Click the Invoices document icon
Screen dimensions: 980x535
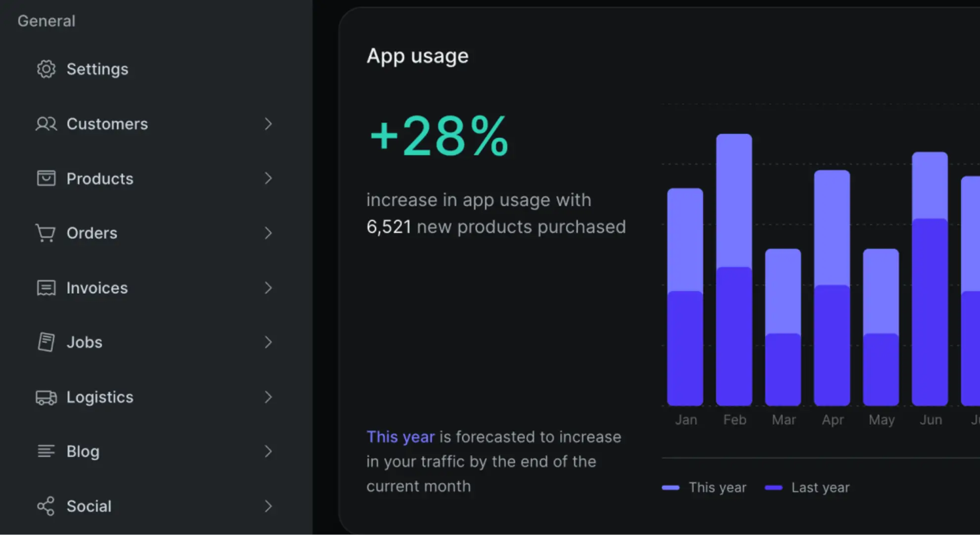click(x=46, y=287)
